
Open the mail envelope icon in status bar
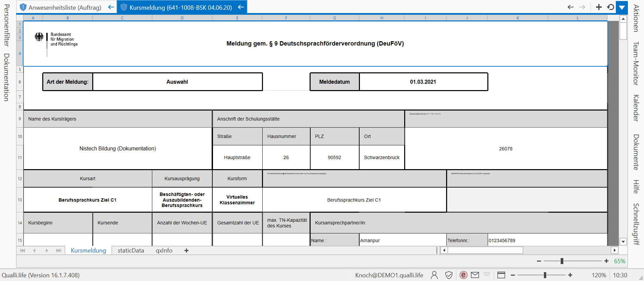pos(475,275)
